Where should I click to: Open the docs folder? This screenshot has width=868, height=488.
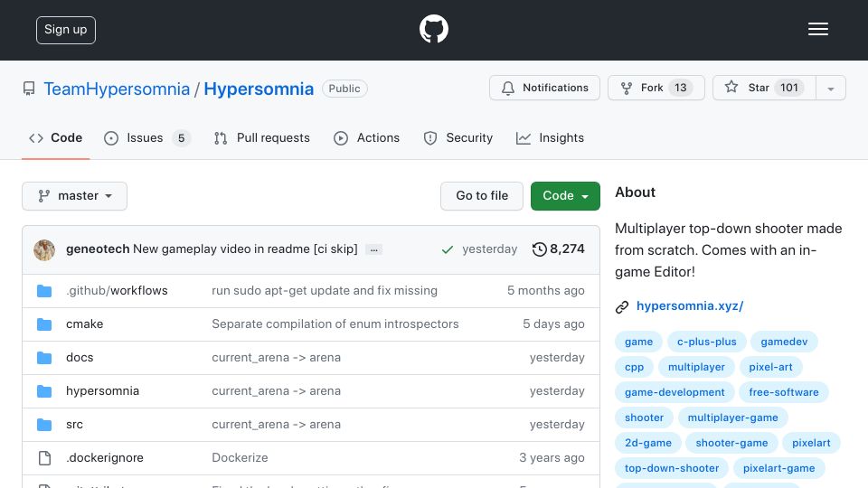(80, 358)
